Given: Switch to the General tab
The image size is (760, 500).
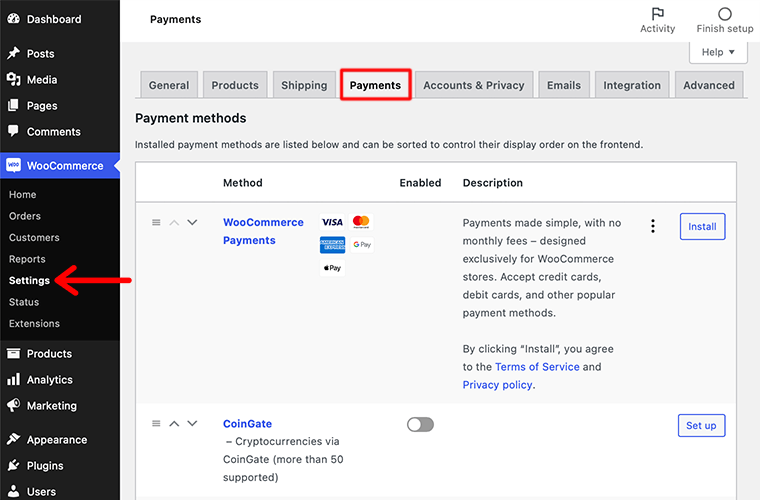Looking at the screenshot, I should [169, 85].
